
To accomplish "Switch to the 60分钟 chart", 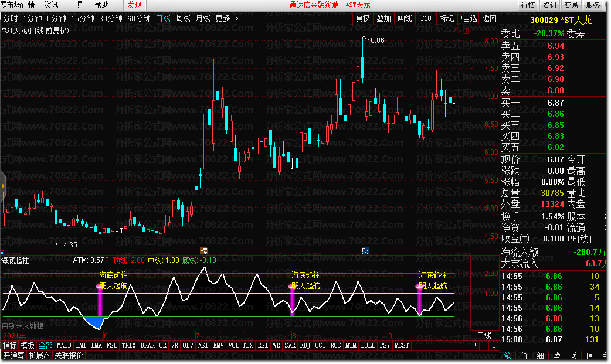I will pos(139,18).
